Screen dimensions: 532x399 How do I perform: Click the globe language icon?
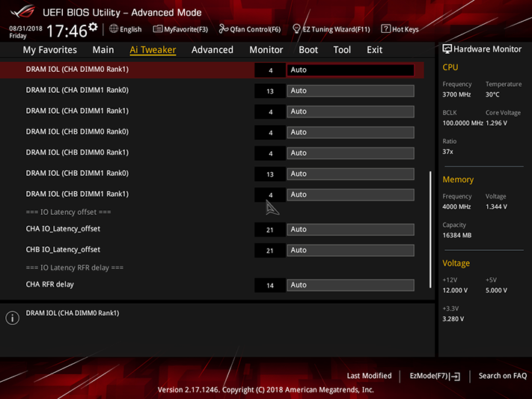click(114, 29)
